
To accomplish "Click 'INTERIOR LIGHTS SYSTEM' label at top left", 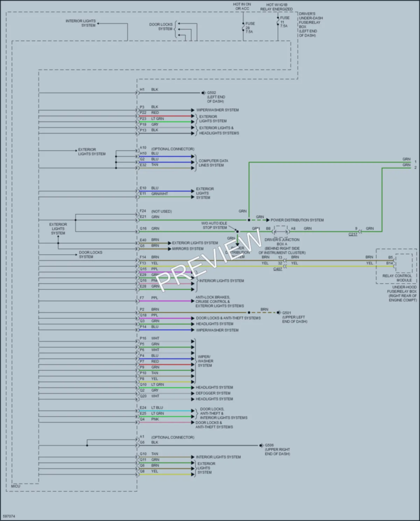I will [x=80, y=23].
